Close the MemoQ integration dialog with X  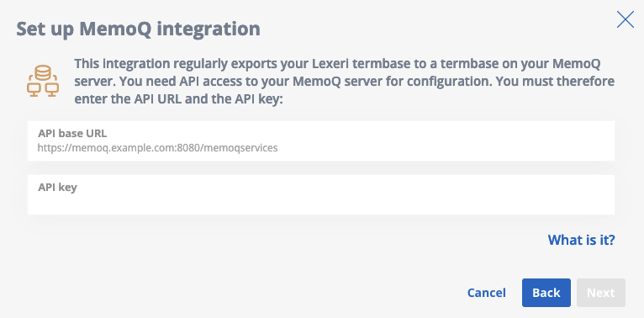tap(626, 19)
